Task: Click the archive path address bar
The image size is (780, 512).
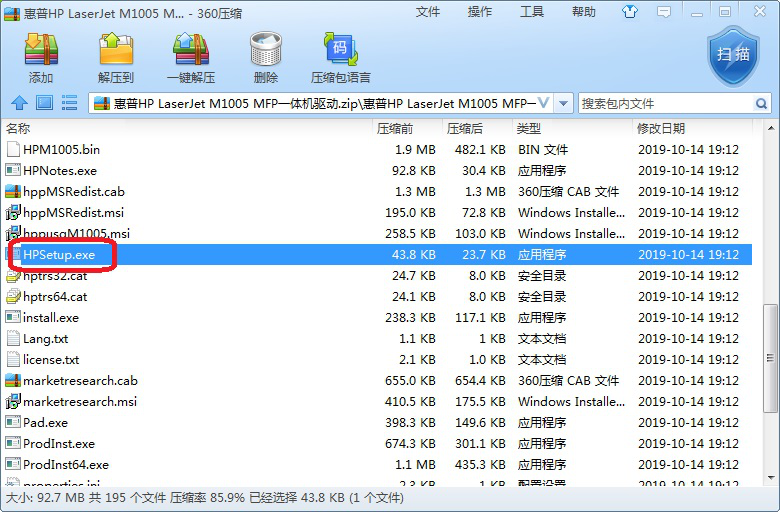Action: pos(321,103)
